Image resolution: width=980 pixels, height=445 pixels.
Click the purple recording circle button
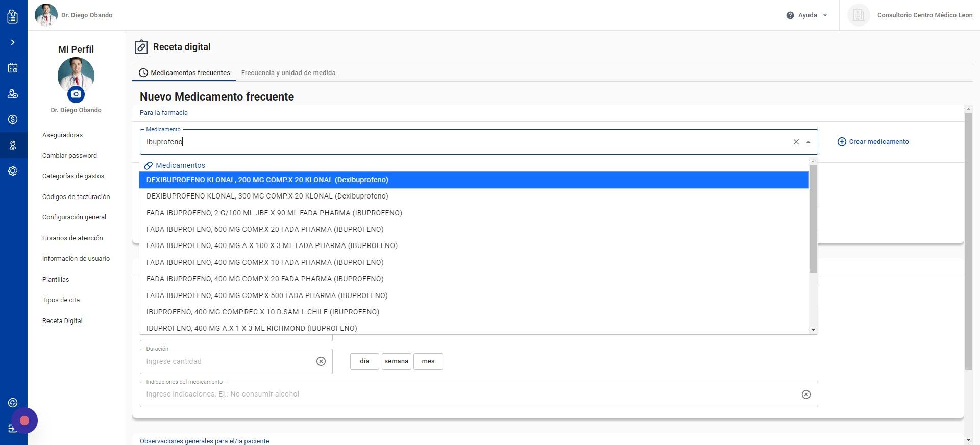coord(24,421)
